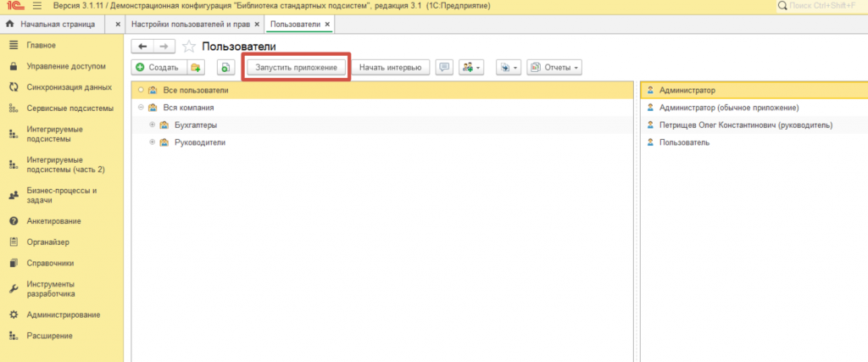Add Пользователи to favorites with star
This screenshot has width=868, height=362.
pos(189,47)
